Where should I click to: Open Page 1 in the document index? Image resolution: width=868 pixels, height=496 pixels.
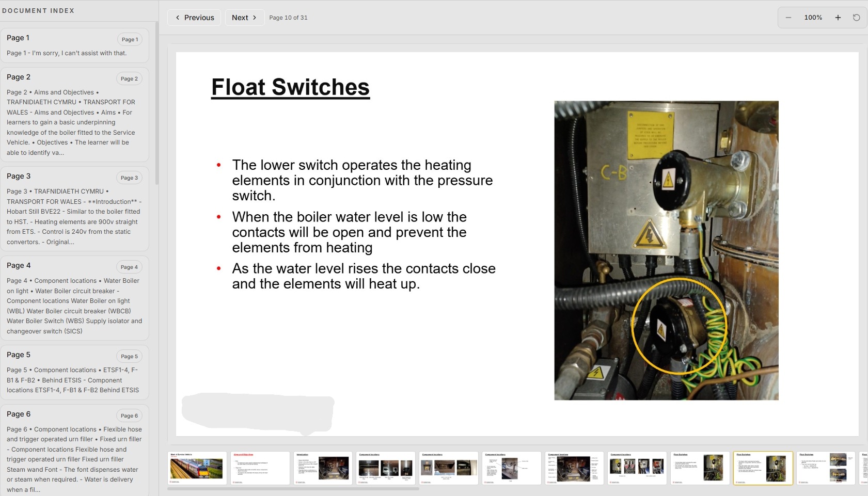pyautogui.click(x=75, y=45)
